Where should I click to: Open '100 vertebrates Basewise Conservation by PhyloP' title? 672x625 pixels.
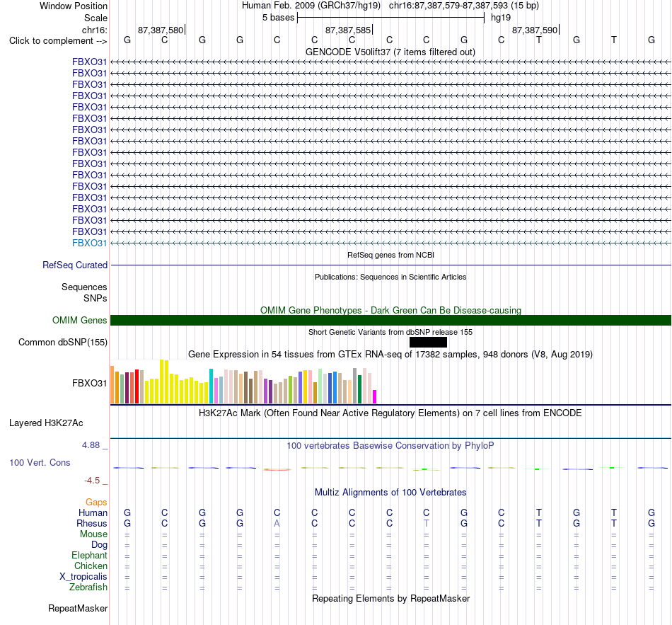coord(390,446)
